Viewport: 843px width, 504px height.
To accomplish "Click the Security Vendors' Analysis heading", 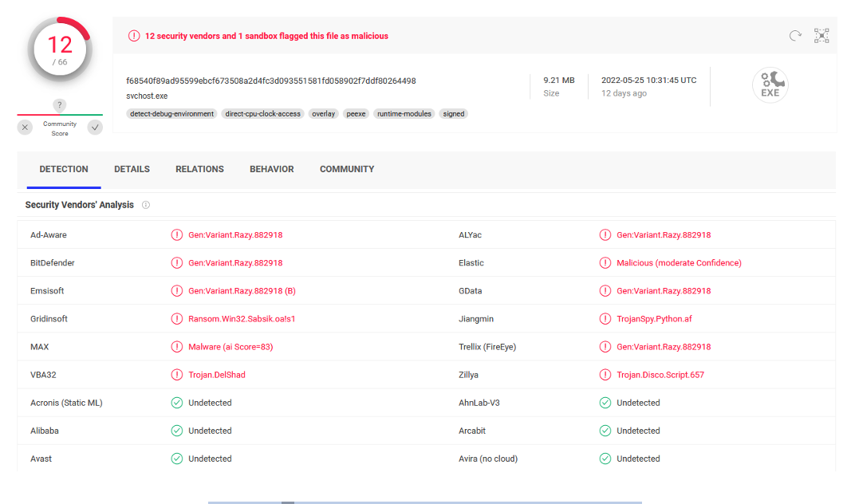I will point(79,205).
